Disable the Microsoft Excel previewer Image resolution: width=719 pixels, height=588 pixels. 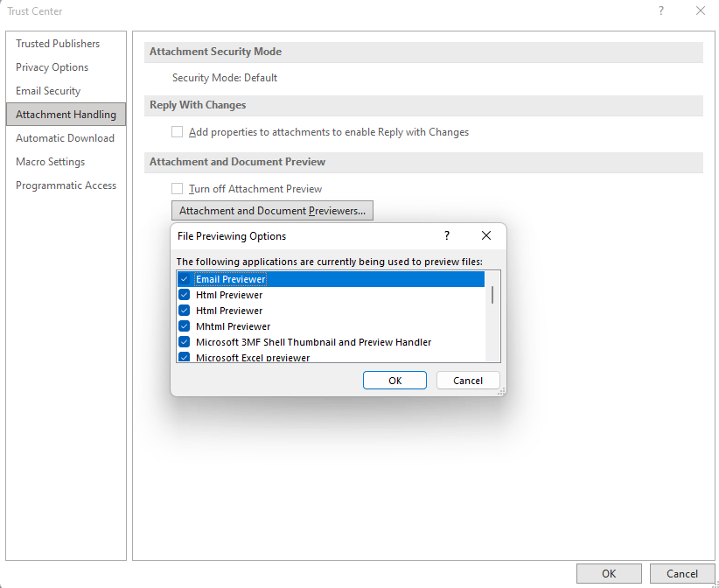tap(184, 357)
